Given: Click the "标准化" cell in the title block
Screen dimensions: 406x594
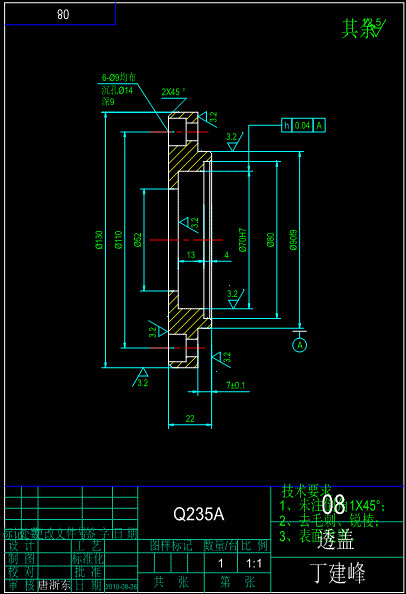Looking at the screenshot, I should (87, 559).
